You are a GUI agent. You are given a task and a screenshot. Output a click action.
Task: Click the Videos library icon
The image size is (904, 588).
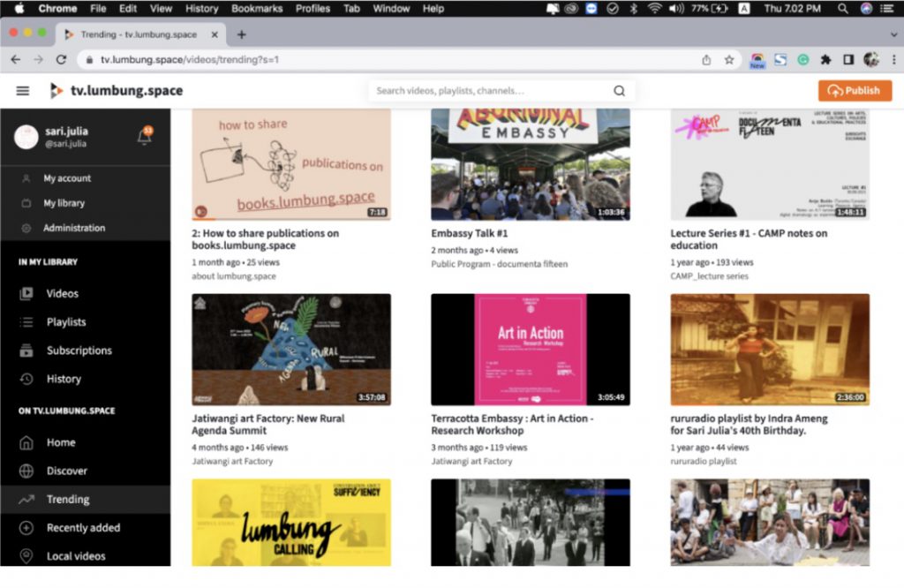point(26,293)
